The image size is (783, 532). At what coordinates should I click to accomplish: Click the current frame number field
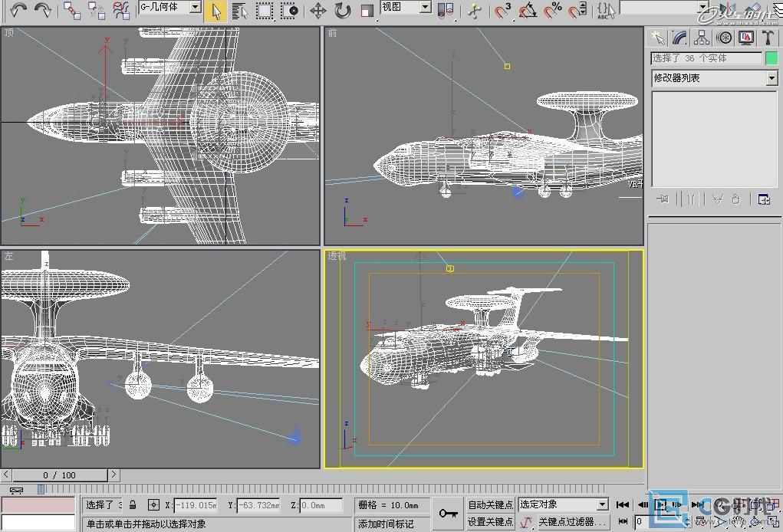(660, 522)
